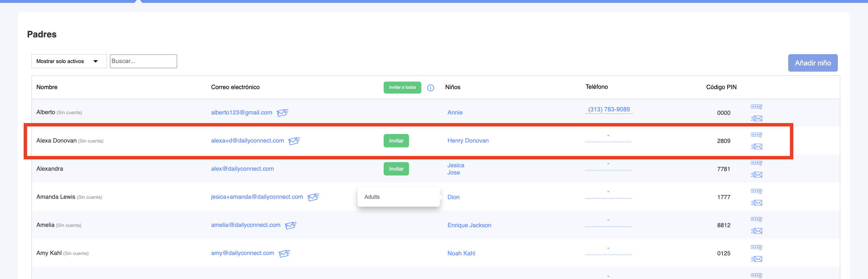Click the Teléfono column header

pos(596,87)
